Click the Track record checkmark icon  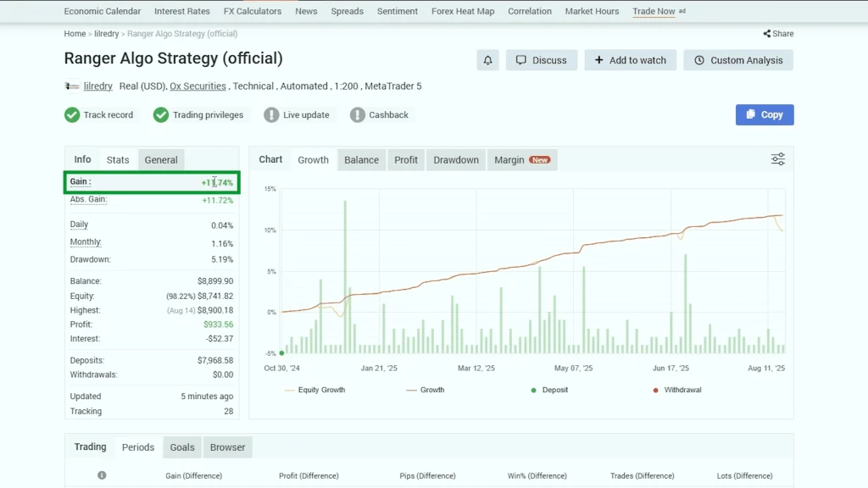click(72, 115)
